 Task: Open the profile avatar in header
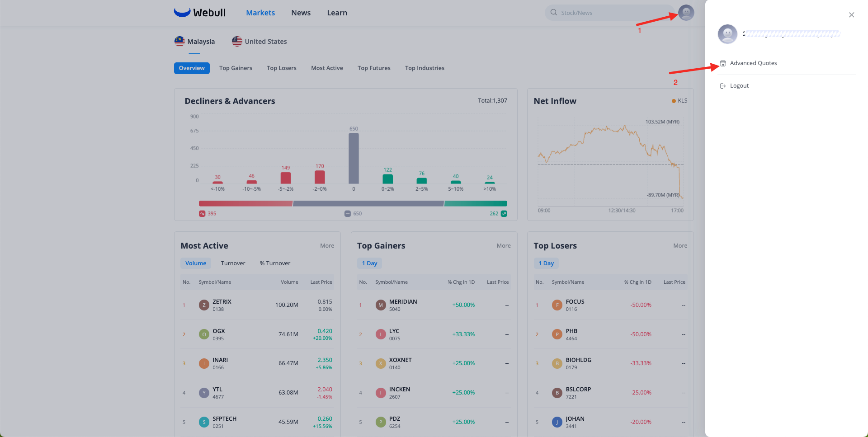[x=686, y=13]
